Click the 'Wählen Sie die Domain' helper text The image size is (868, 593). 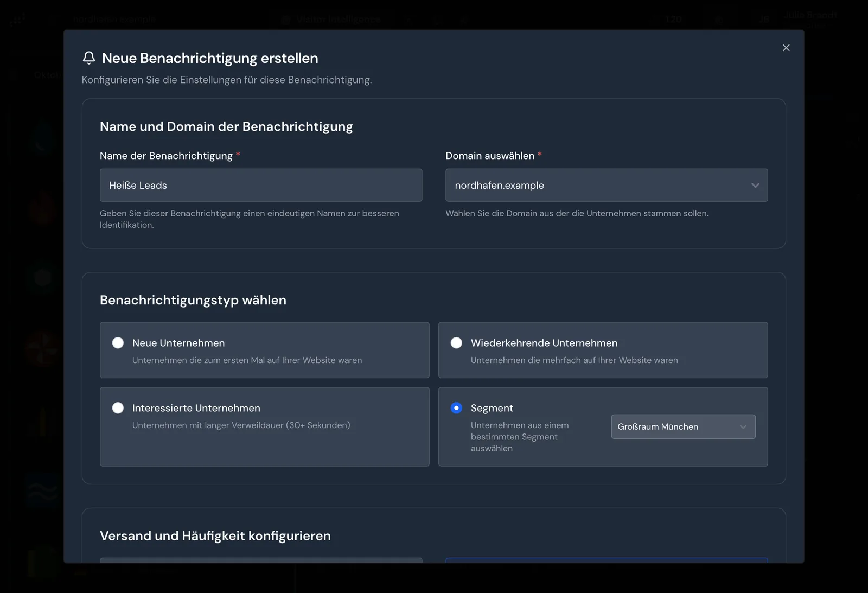coord(577,213)
